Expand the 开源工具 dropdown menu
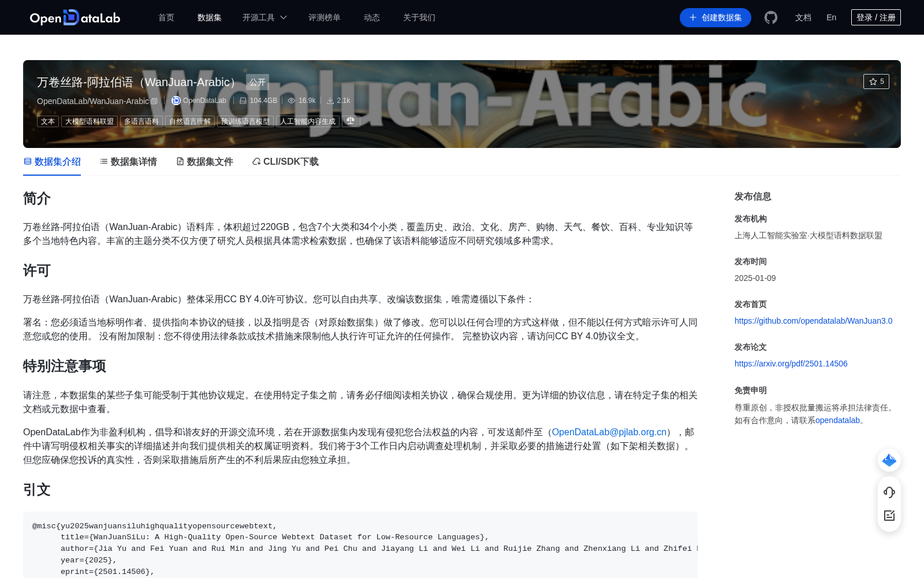The image size is (924, 578). point(264,17)
